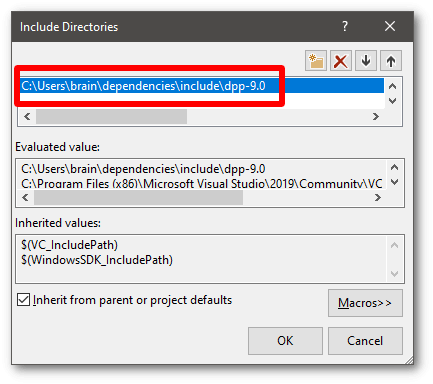Click the Cancel button
Image resolution: width=433 pixels, height=384 pixels.
pos(365,341)
